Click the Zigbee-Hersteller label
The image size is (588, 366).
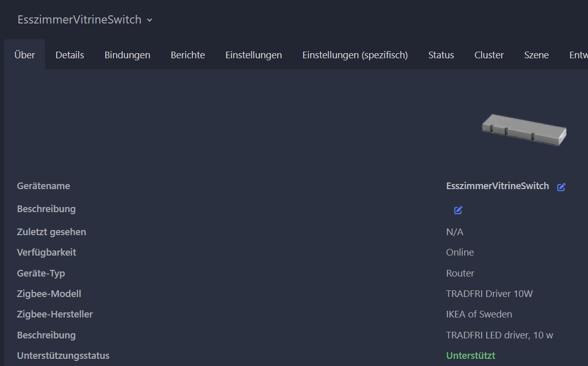[55, 314]
